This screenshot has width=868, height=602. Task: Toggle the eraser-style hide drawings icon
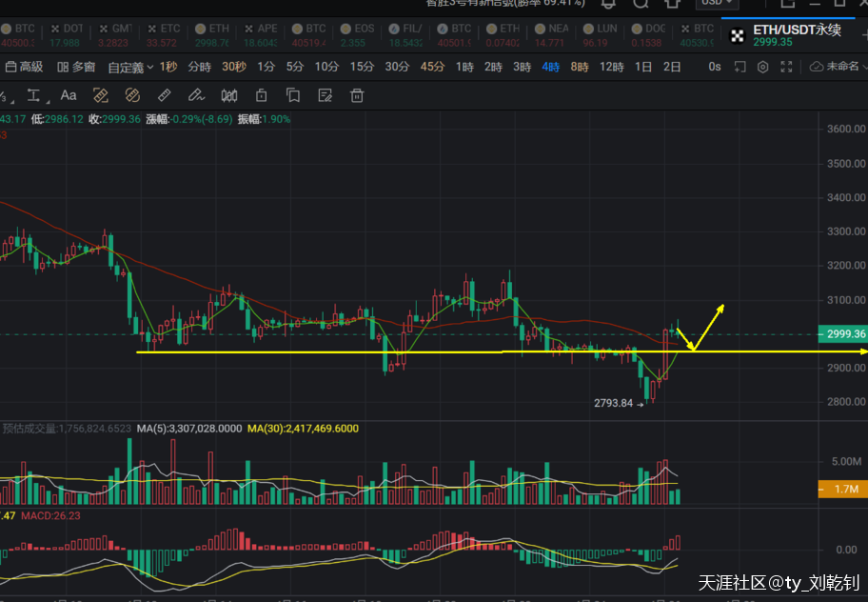point(132,95)
